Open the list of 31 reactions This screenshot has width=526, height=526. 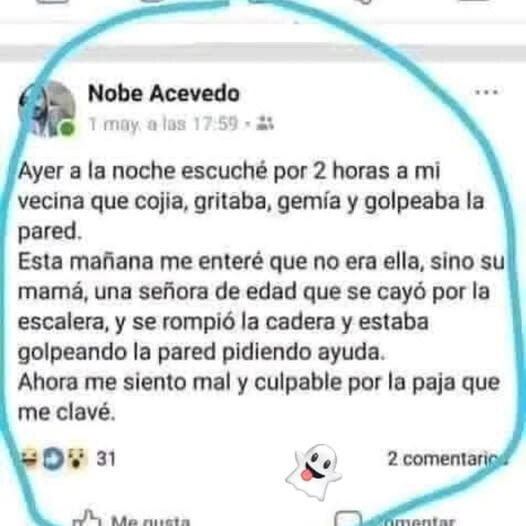[106, 458]
